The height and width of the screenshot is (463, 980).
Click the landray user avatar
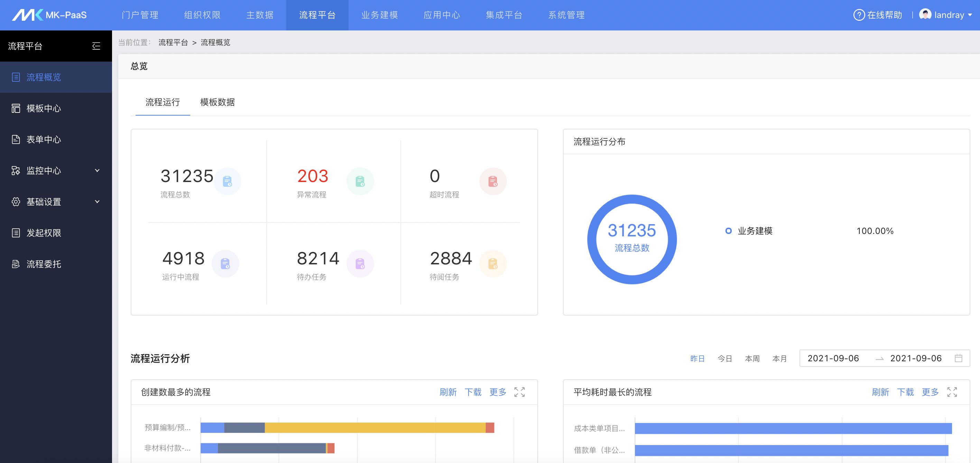tap(925, 15)
